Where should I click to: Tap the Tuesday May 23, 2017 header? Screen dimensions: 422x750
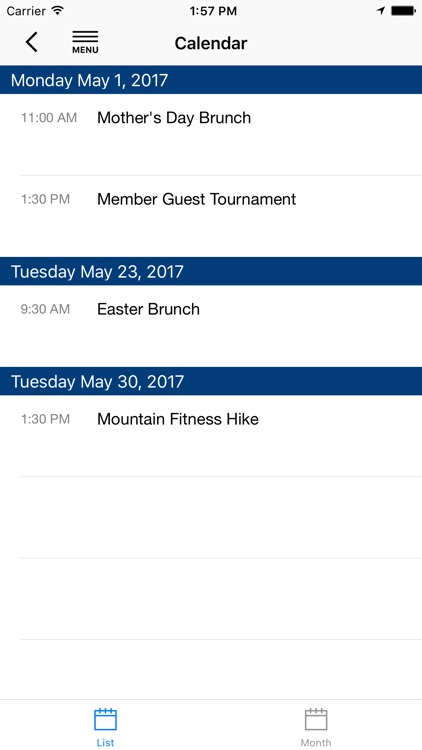(211, 271)
